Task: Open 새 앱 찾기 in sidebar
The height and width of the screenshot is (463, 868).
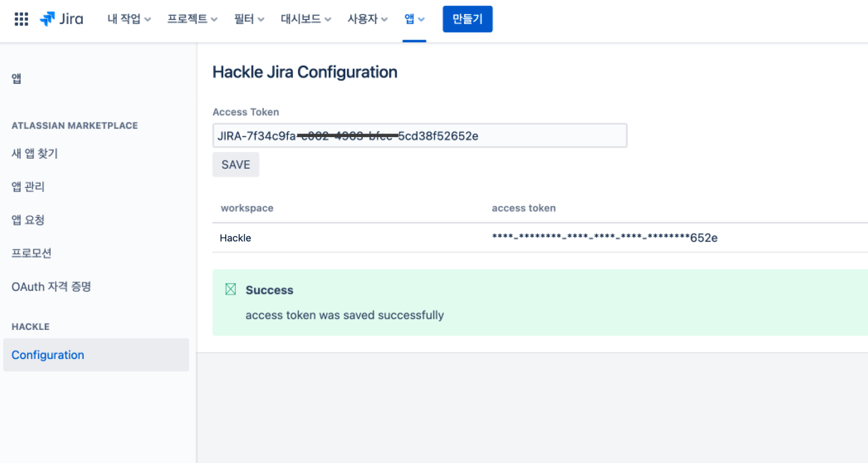Action: click(35, 154)
